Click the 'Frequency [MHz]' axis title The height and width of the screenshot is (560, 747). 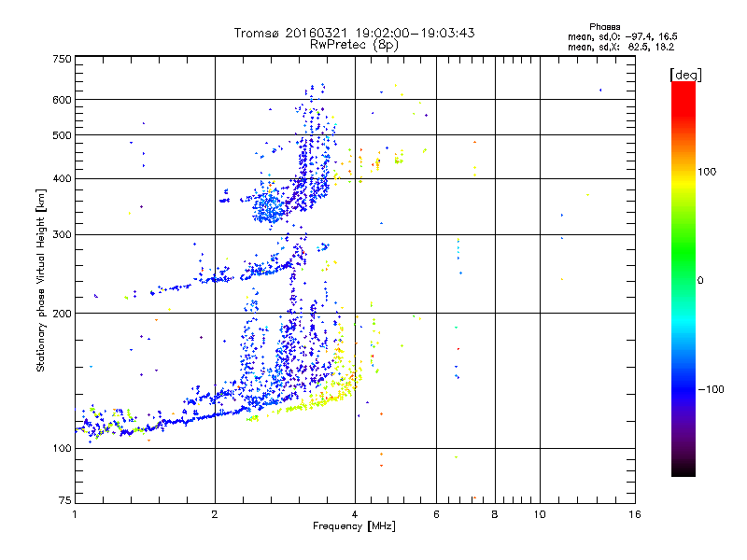pos(354,526)
